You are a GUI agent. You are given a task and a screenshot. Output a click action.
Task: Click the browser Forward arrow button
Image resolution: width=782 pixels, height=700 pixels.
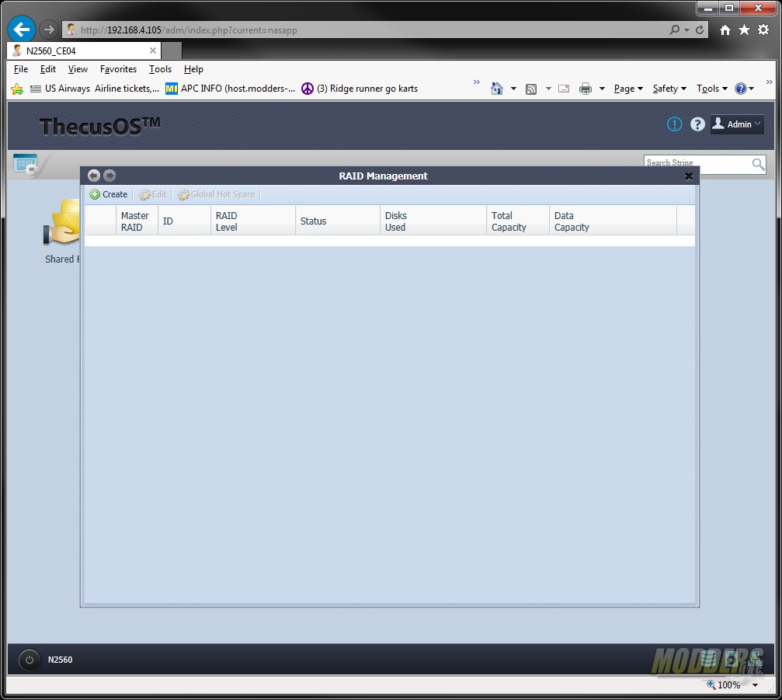(48, 30)
